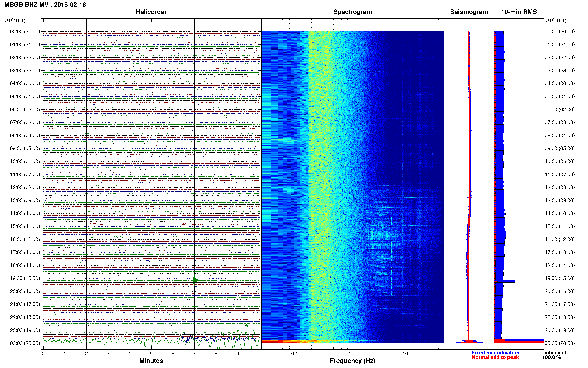
Task: Click the '4' tick on the Minutes axis
Action: point(130,354)
